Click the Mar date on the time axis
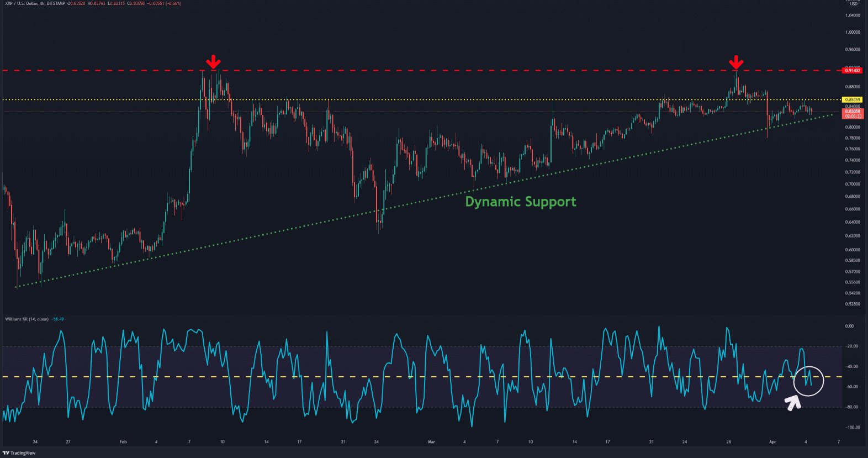The height and width of the screenshot is (458, 868). pos(431,442)
